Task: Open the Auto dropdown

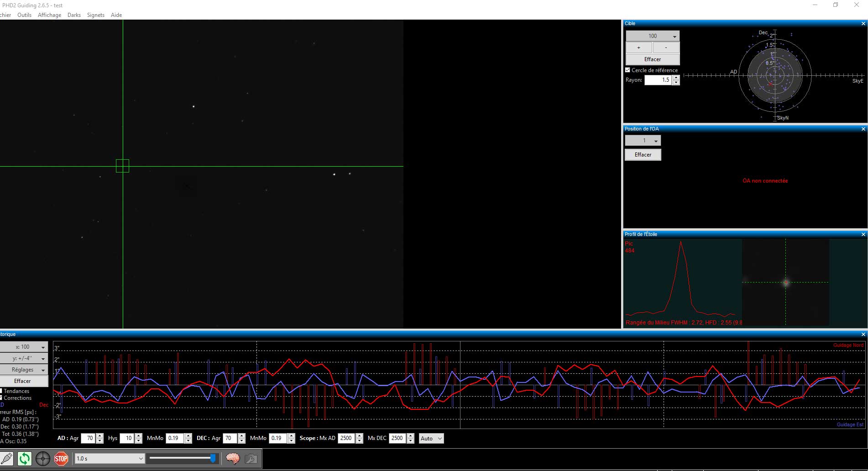Action: (x=431, y=439)
